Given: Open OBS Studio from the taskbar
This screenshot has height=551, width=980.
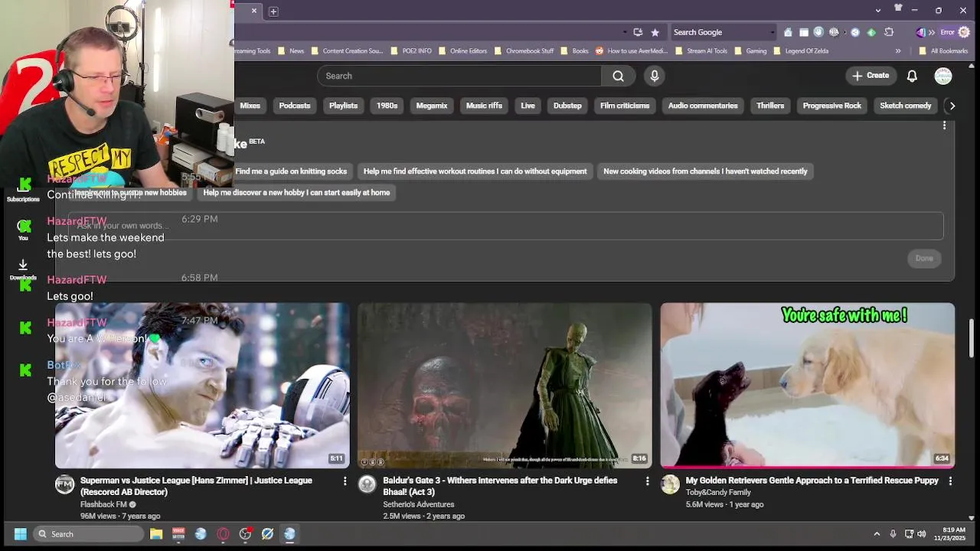Looking at the screenshot, I should tap(245, 534).
